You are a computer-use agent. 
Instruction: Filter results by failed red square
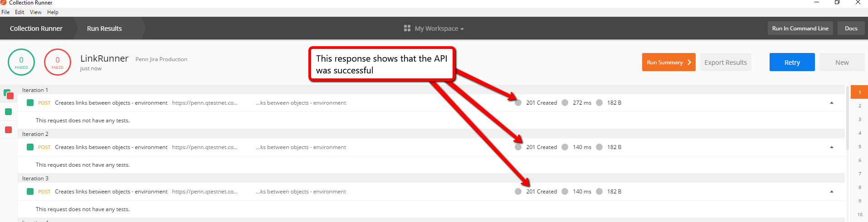8,130
